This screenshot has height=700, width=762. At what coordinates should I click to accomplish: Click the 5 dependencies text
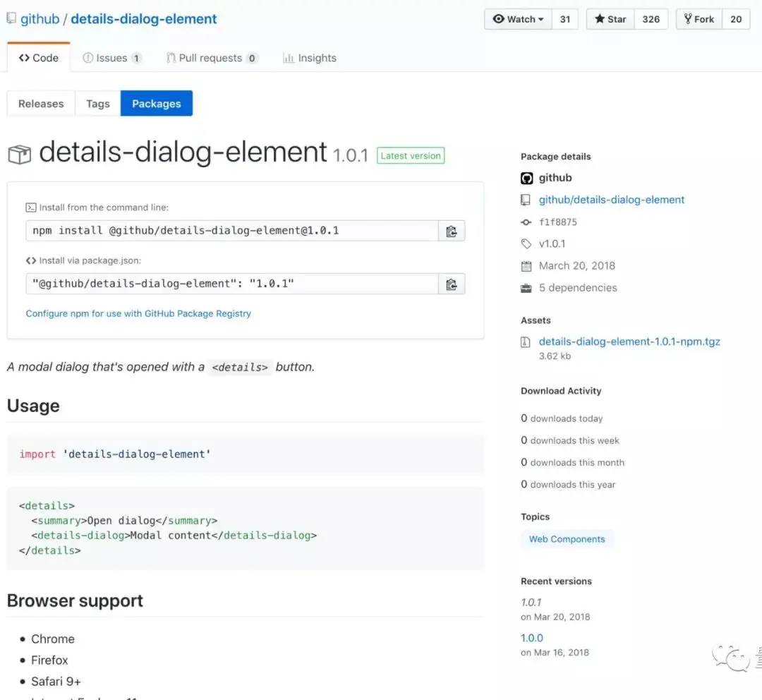coord(578,288)
